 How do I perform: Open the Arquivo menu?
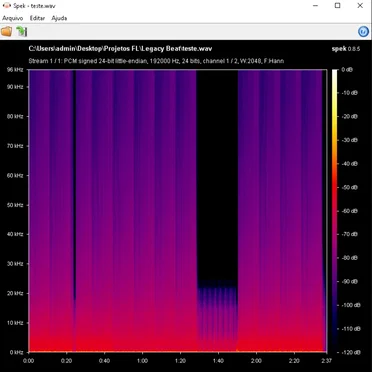click(x=13, y=18)
